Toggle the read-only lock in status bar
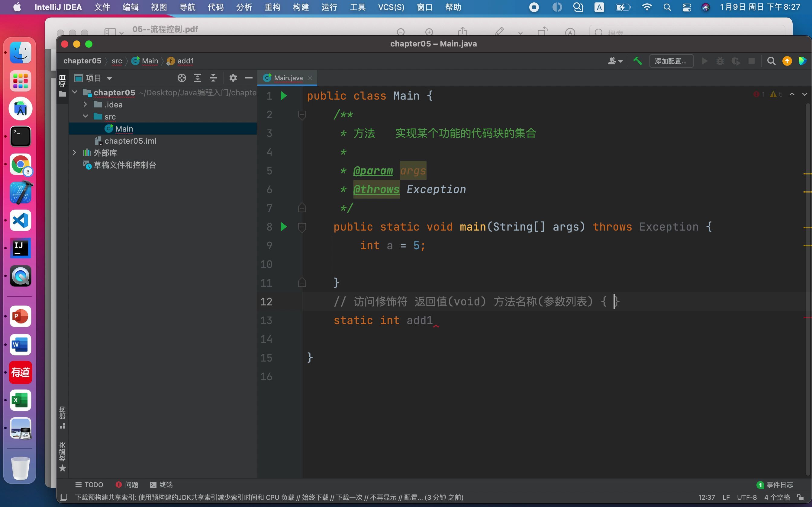 point(800,497)
